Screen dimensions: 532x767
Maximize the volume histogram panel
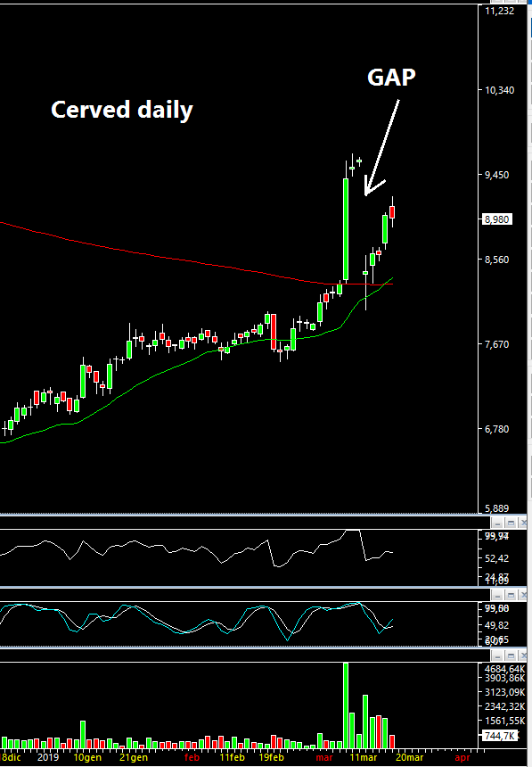[x=511, y=656]
